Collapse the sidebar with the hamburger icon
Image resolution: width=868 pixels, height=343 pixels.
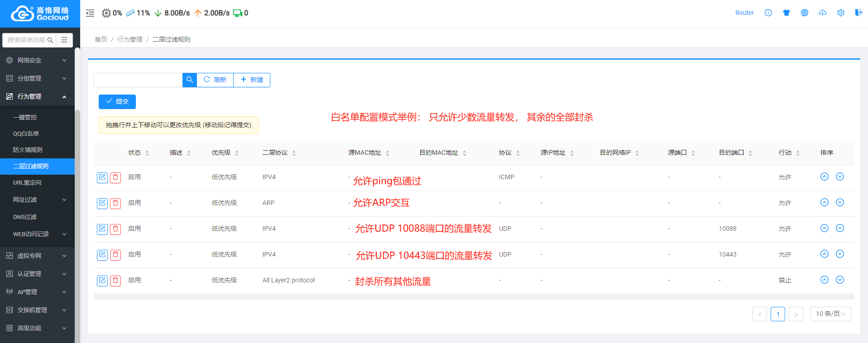90,13
